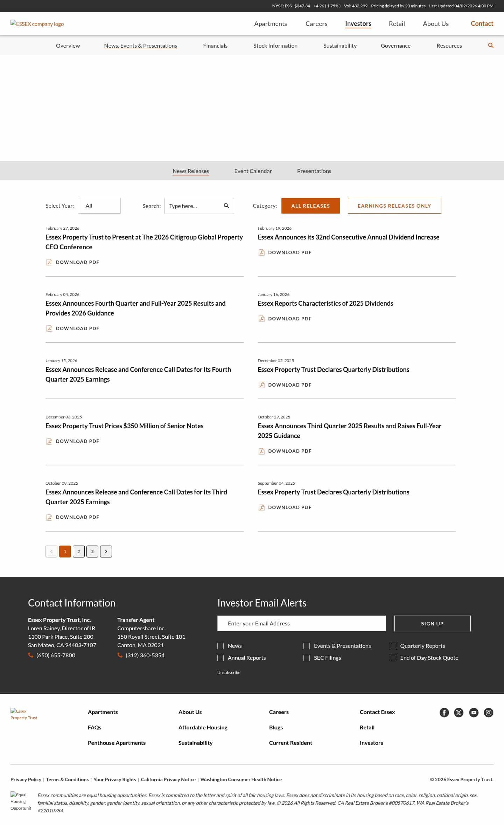Open the Essex Facebook page icon

(444, 712)
